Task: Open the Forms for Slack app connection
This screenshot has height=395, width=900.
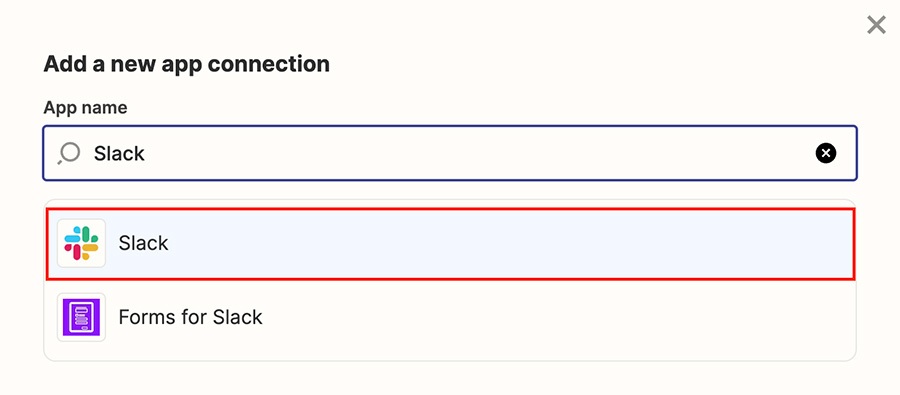Action: click(450, 317)
